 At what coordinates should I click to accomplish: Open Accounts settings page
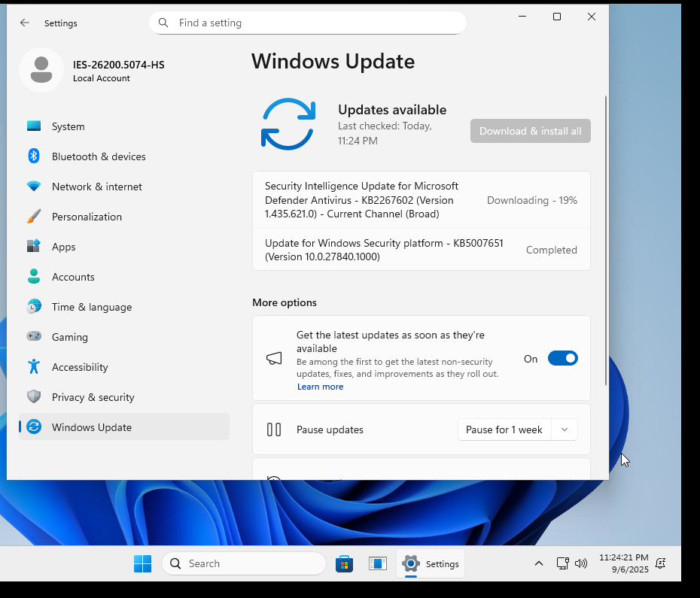pos(124,277)
